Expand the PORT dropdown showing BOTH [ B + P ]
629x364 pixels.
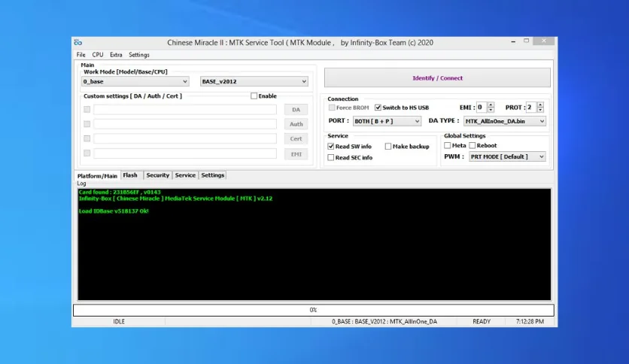(x=387, y=121)
